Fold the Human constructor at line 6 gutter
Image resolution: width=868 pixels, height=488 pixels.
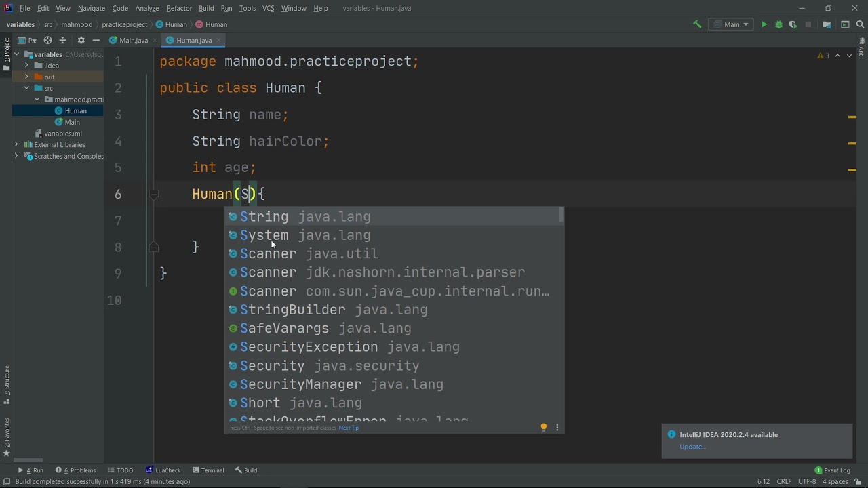(154, 194)
